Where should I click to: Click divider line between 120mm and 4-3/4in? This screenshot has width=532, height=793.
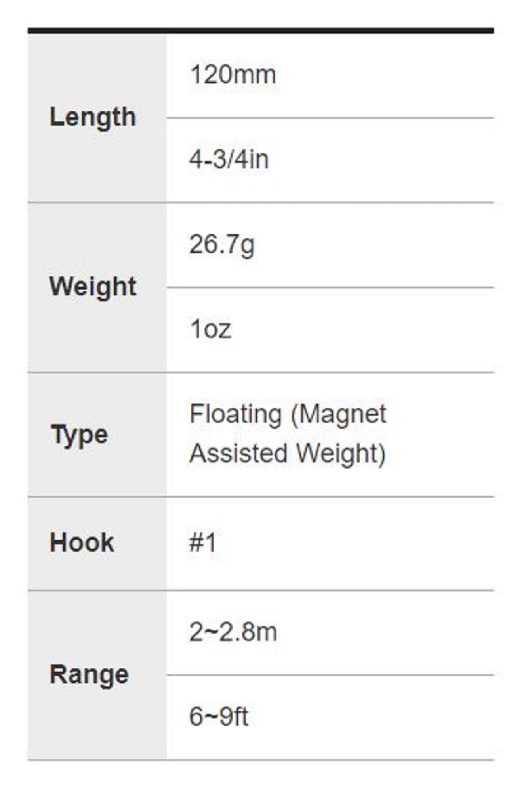[330, 118]
